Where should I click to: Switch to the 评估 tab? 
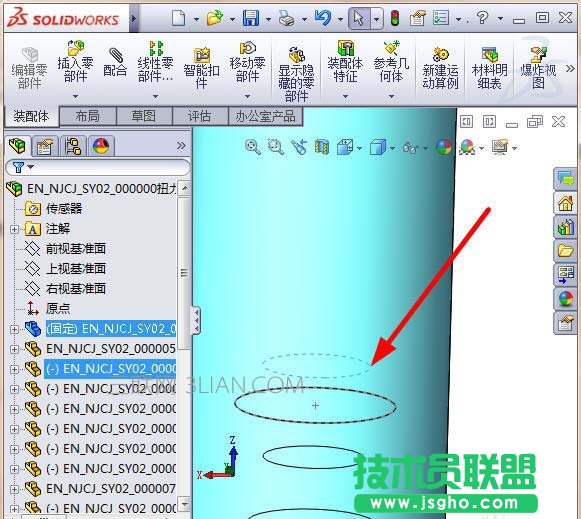coord(199,116)
